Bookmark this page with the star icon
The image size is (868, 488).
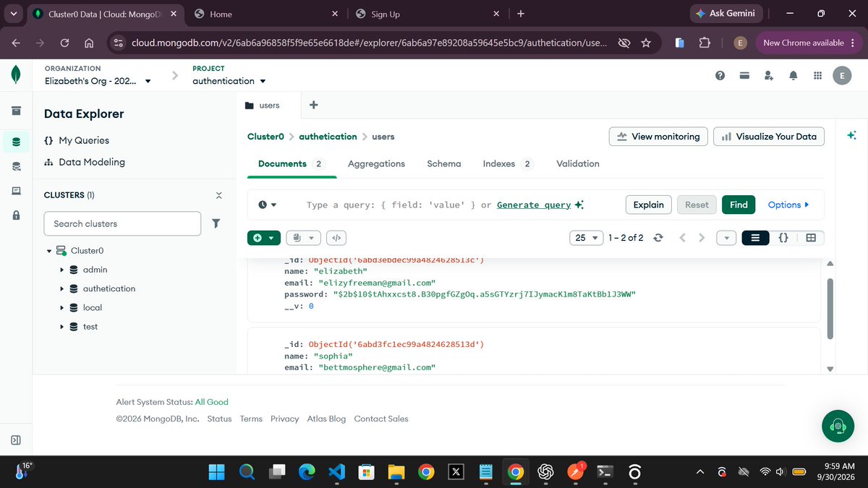[646, 43]
